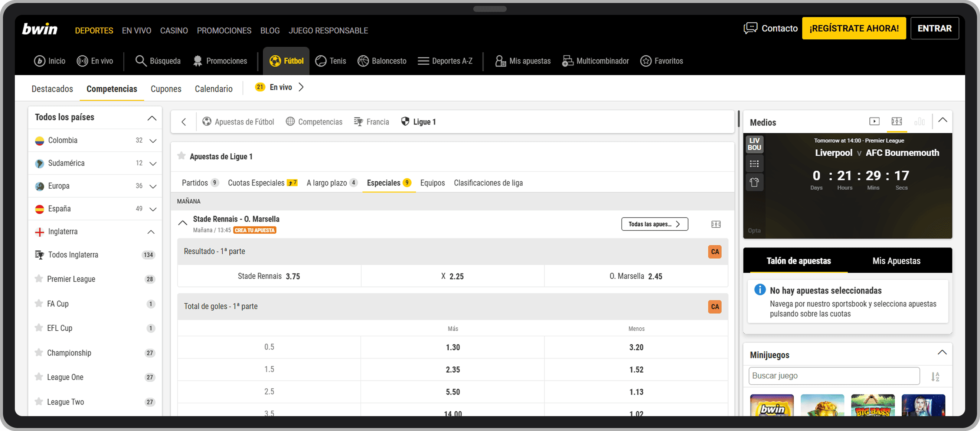Click Buscar juego search field
Screen dimensions: 980x431
point(834,376)
